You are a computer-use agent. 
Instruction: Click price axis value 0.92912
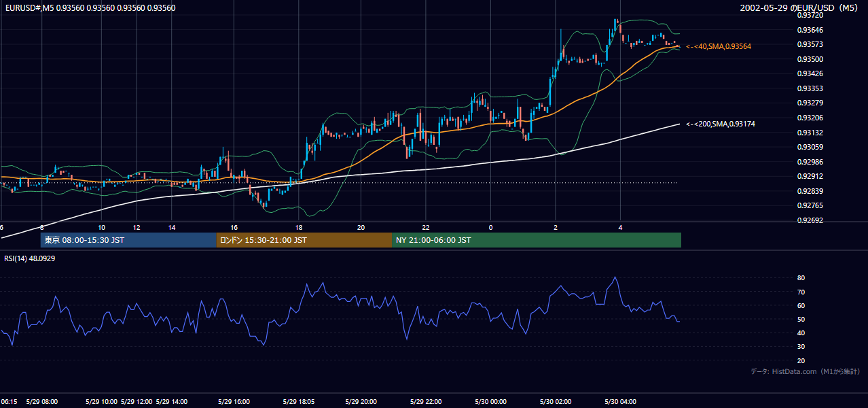click(x=810, y=176)
